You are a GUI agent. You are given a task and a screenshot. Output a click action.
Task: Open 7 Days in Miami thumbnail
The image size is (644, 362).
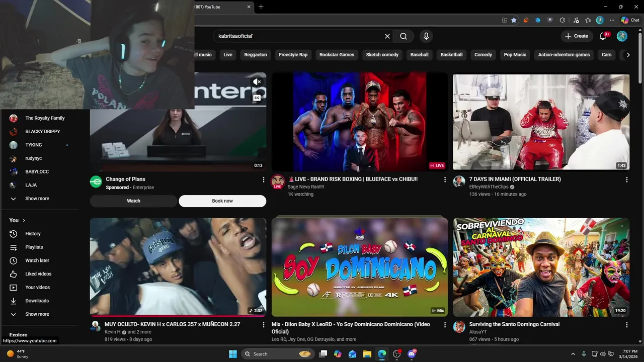(541, 122)
